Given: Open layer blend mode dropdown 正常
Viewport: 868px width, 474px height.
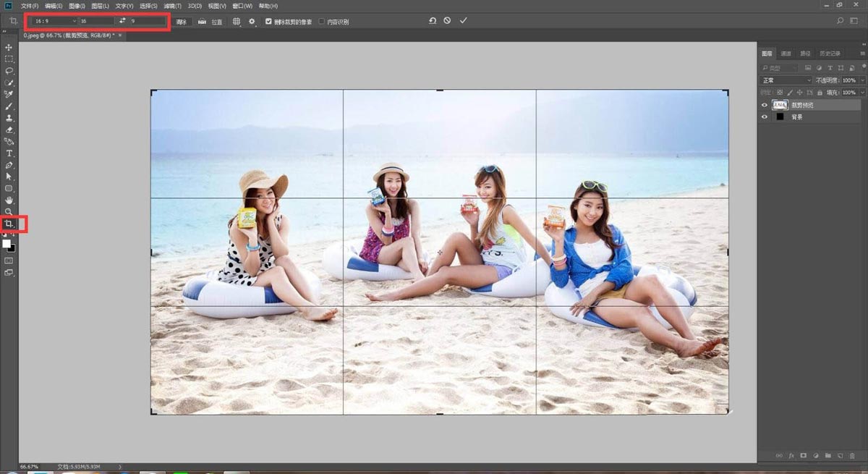Looking at the screenshot, I should point(786,80).
